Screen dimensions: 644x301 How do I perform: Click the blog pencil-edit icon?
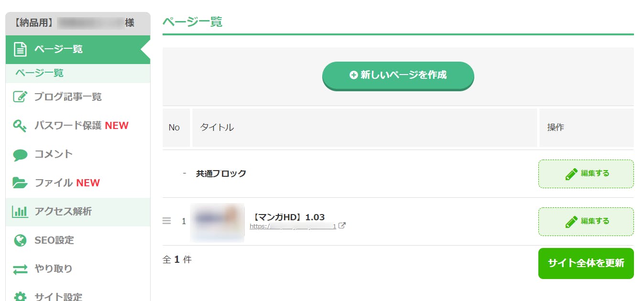[x=20, y=97]
